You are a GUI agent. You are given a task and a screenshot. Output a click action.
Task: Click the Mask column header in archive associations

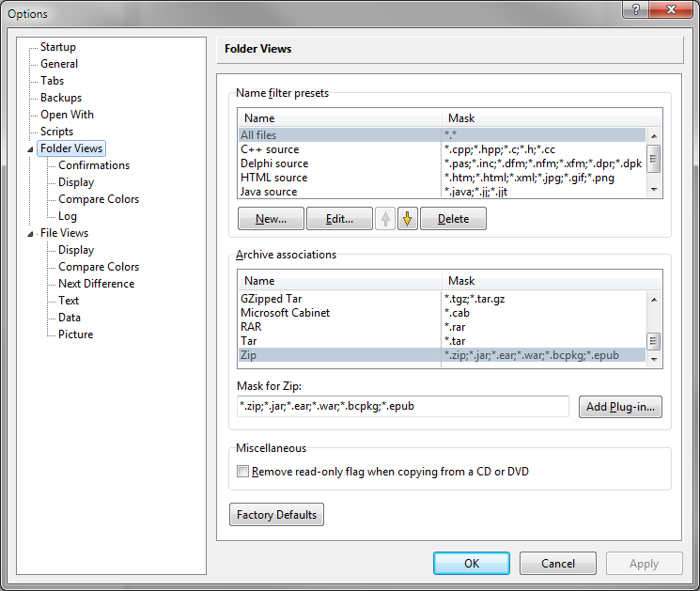[x=552, y=281]
